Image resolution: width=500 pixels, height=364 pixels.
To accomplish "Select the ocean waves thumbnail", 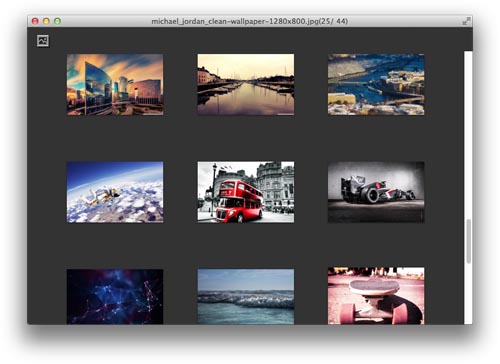I will coord(246,297).
